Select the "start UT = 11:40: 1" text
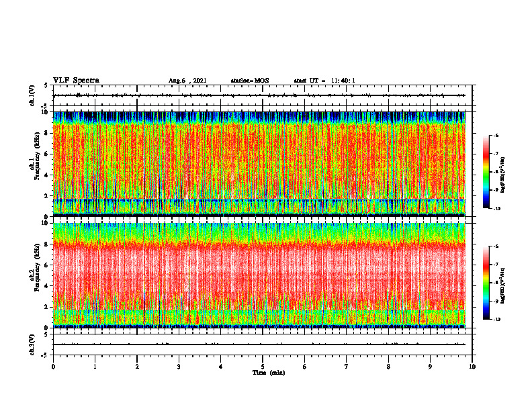 (324, 81)
